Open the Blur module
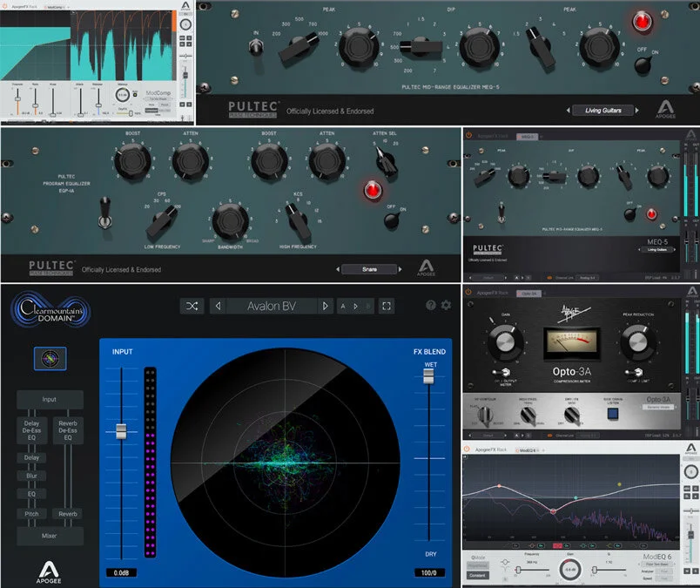 [x=31, y=476]
